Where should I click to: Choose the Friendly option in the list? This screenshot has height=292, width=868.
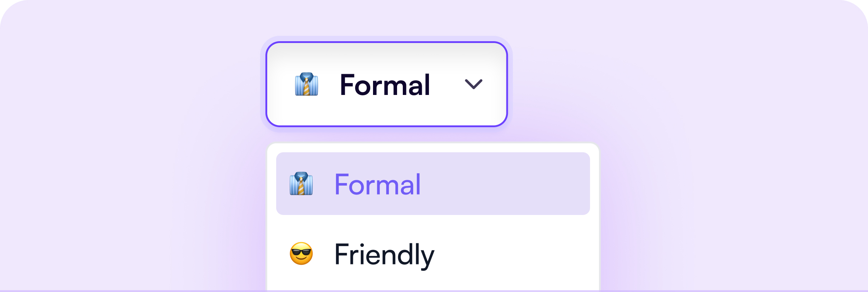tap(433, 254)
